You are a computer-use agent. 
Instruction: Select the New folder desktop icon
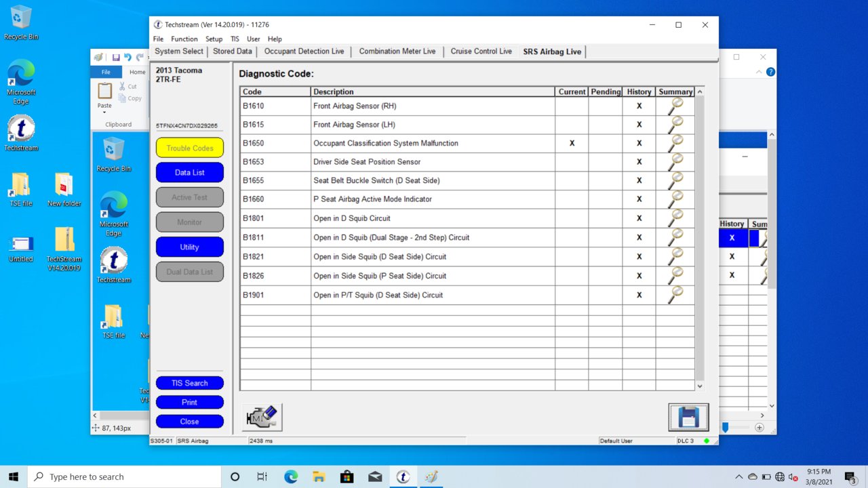(x=64, y=190)
